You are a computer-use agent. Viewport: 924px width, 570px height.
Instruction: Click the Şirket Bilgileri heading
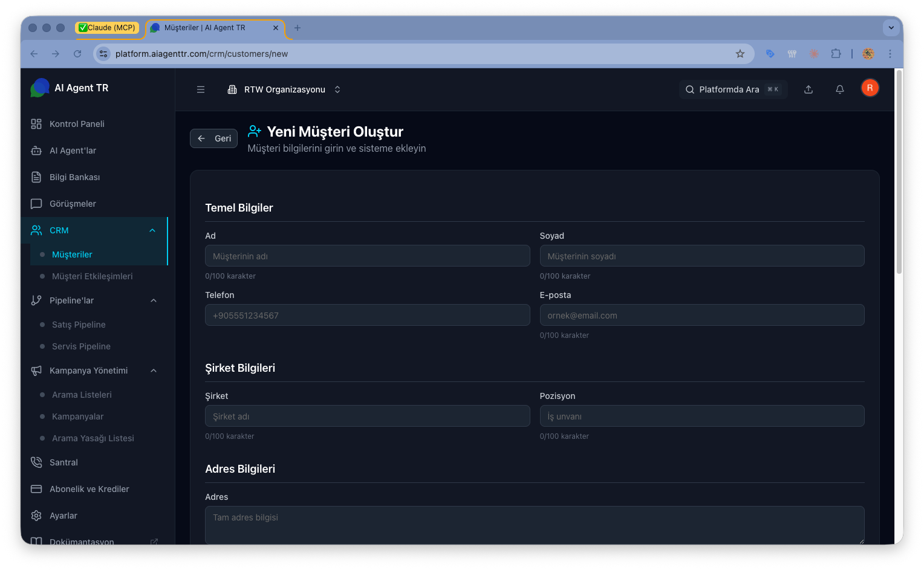pyautogui.click(x=240, y=368)
